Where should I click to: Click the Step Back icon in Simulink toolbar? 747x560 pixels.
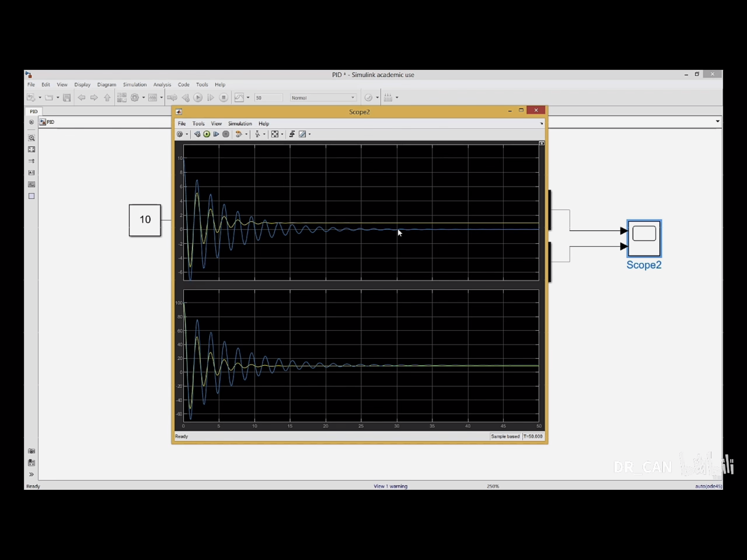click(185, 98)
